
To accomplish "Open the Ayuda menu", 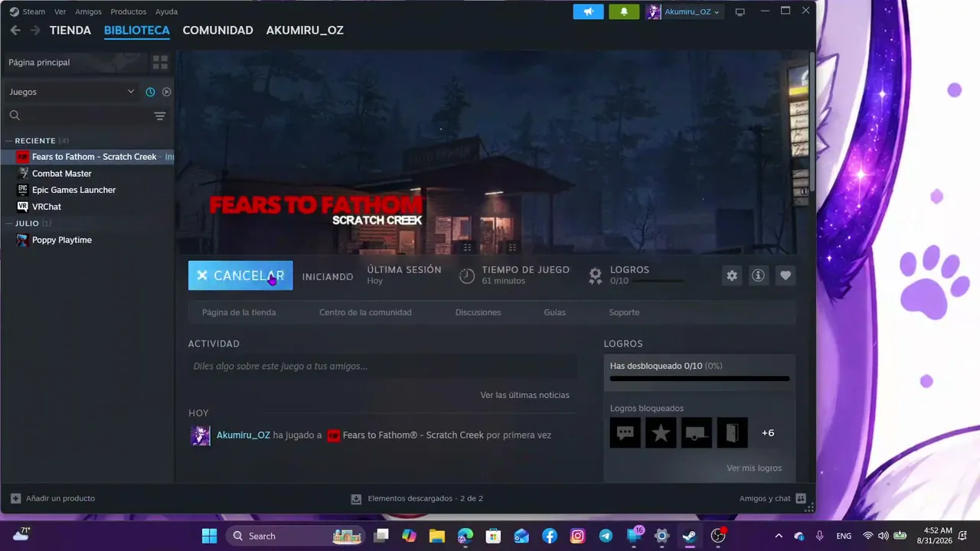I will tap(166, 11).
